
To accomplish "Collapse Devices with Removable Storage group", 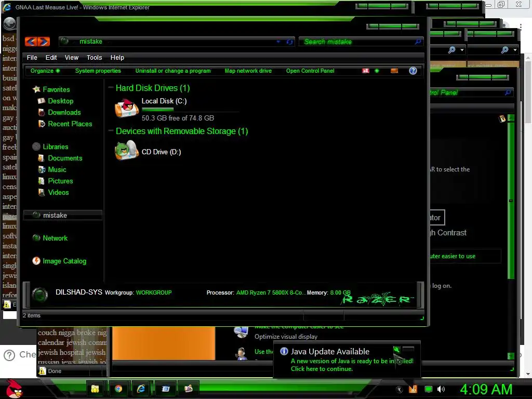I will (111, 130).
